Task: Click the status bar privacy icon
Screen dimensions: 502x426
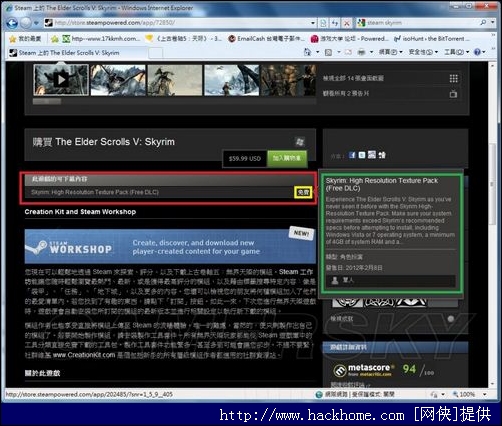Action: 434,395
